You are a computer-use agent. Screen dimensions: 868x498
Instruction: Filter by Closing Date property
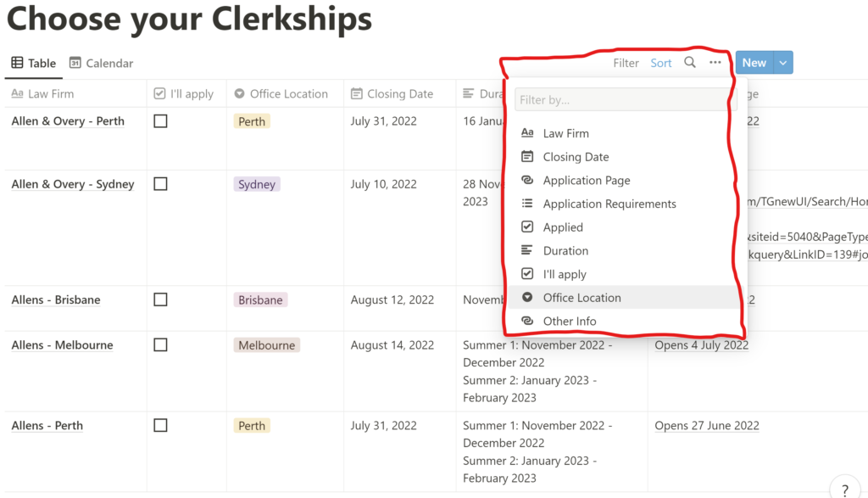click(x=622, y=157)
